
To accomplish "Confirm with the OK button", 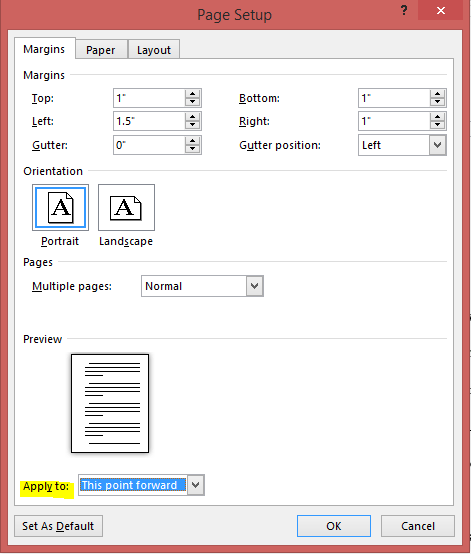I will 334,526.
